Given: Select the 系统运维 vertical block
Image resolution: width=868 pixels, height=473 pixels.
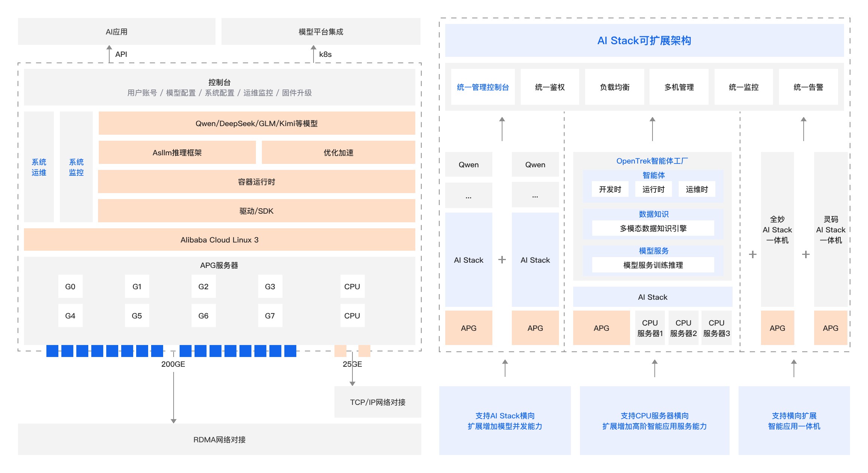Looking at the screenshot, I should pos(39,167).
